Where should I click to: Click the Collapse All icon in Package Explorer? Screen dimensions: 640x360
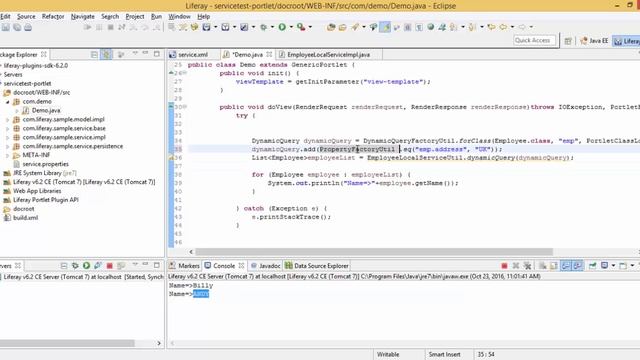[94, 54]
